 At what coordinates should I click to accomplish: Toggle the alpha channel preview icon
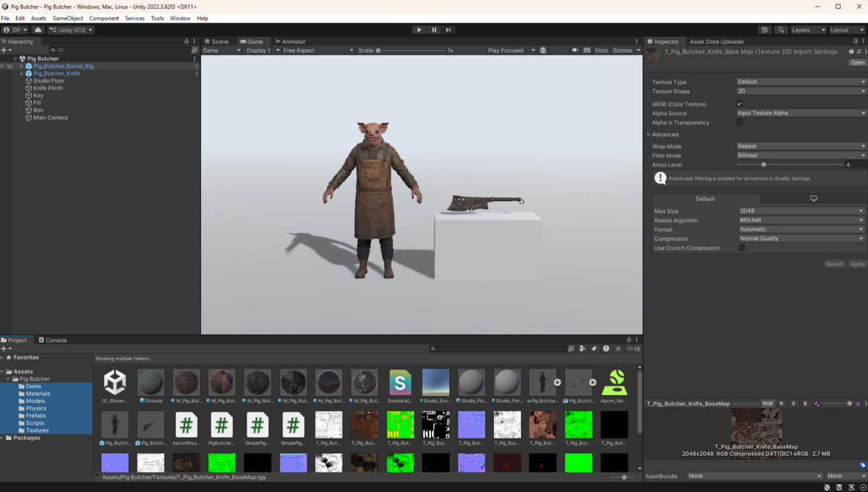coord(816,404)
